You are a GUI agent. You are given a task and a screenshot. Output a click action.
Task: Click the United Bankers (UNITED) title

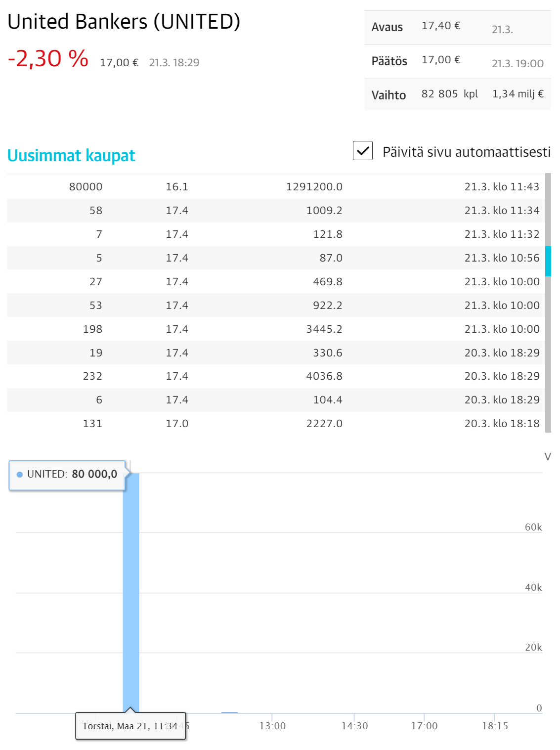coord(124,22)
